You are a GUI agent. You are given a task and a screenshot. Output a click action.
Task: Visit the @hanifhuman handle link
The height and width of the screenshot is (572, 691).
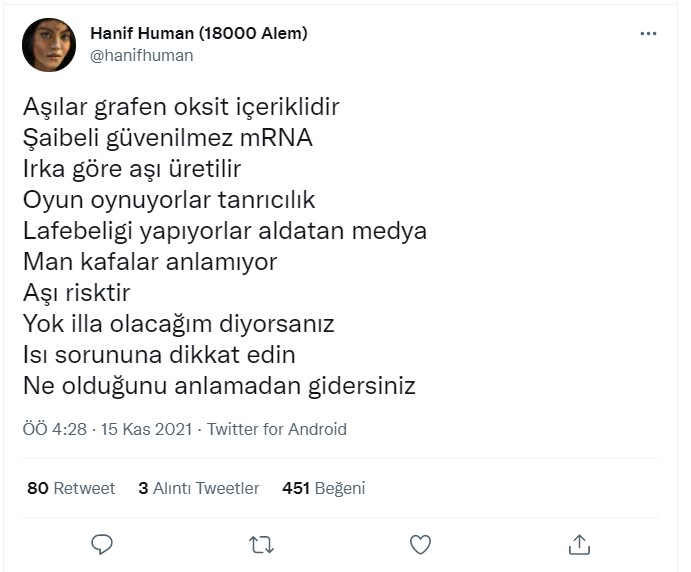[x=142, y=56]
